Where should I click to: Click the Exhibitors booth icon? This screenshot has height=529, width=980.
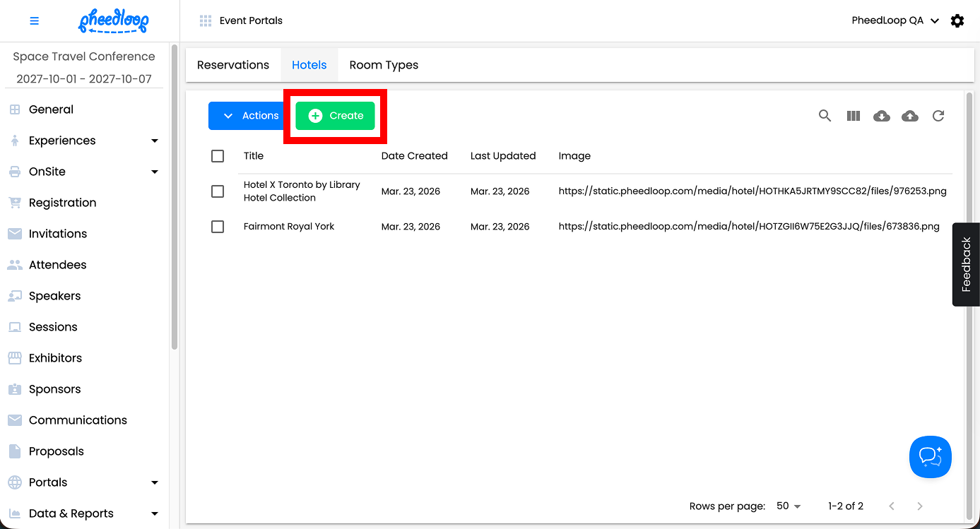[14, 358]
